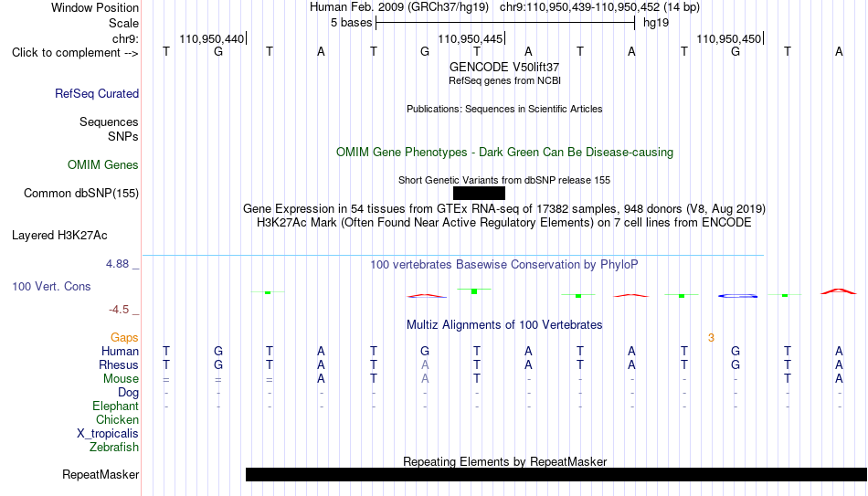Open the RepeatMasker track label
The image size is (868, 496).
[101, 474]
